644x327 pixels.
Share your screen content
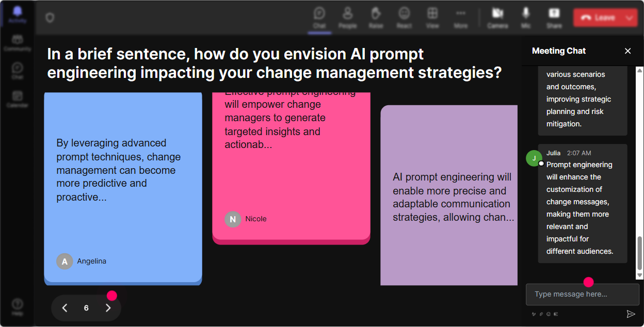pyautogui.click(x=554, y=18)
